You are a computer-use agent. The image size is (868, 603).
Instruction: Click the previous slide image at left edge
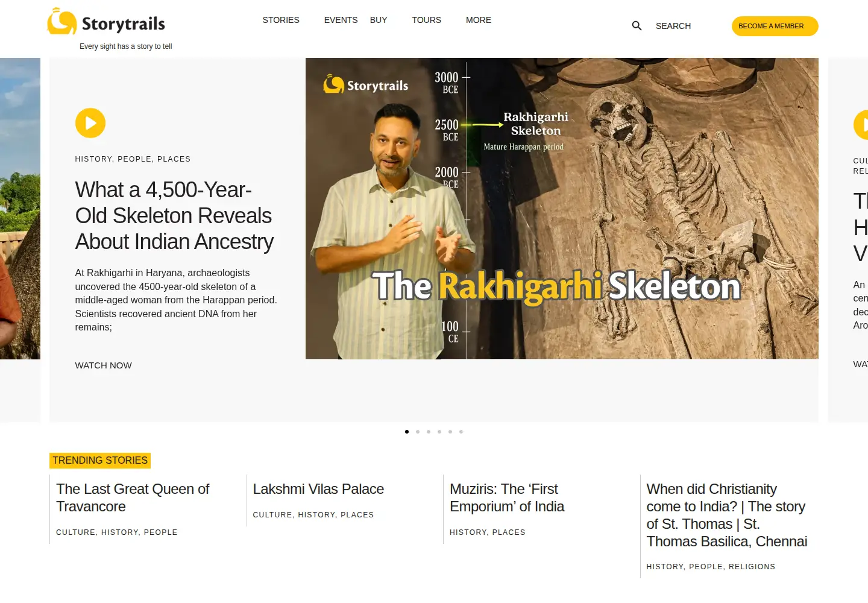tap(20, 209)
